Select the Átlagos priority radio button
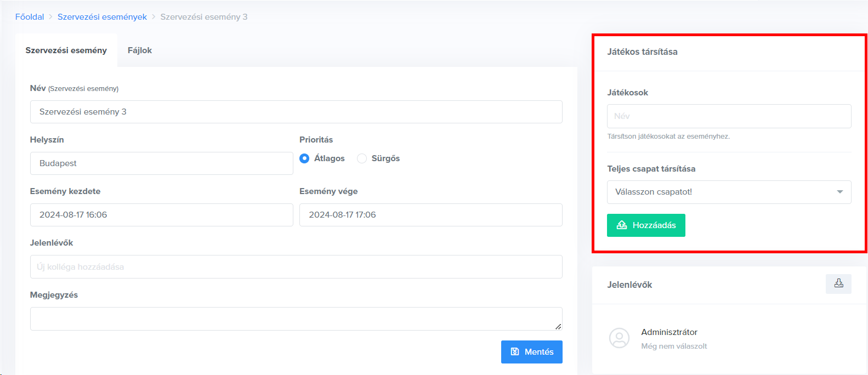Viewport: 868px width, 375px height. tap(304, 158)
